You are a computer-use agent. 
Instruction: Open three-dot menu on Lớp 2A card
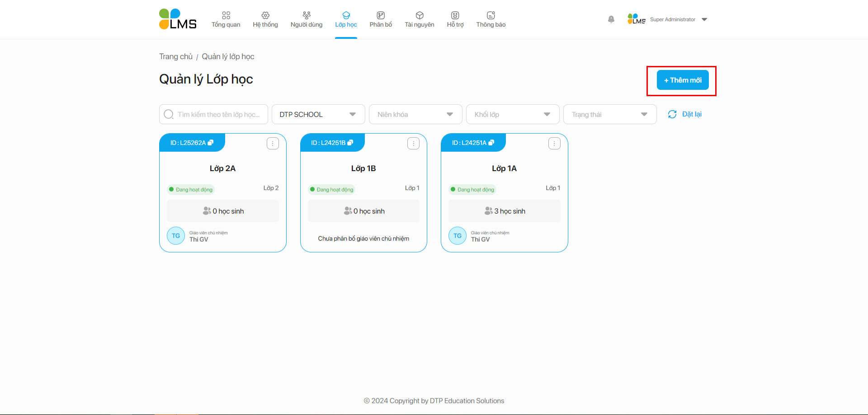pos(273,144)
